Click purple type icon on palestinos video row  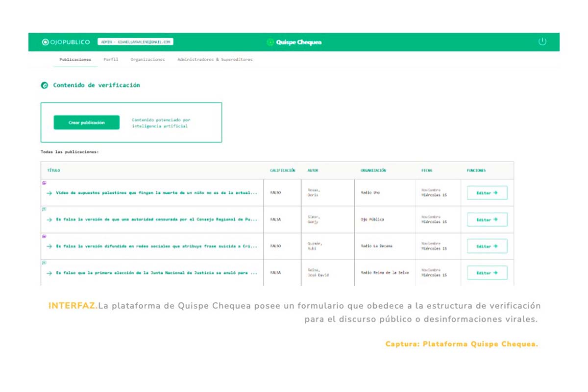click(x=44, y=183)
